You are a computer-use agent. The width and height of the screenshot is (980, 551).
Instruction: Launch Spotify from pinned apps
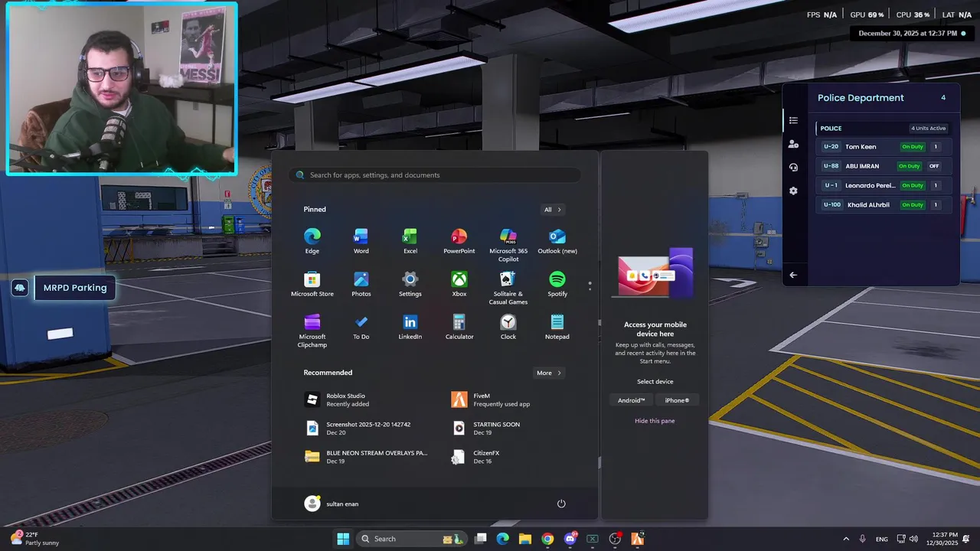point(557,284)
